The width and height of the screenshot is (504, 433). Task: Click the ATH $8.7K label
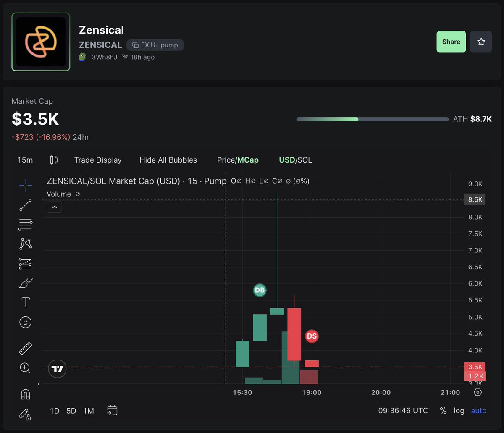(472, 119)
